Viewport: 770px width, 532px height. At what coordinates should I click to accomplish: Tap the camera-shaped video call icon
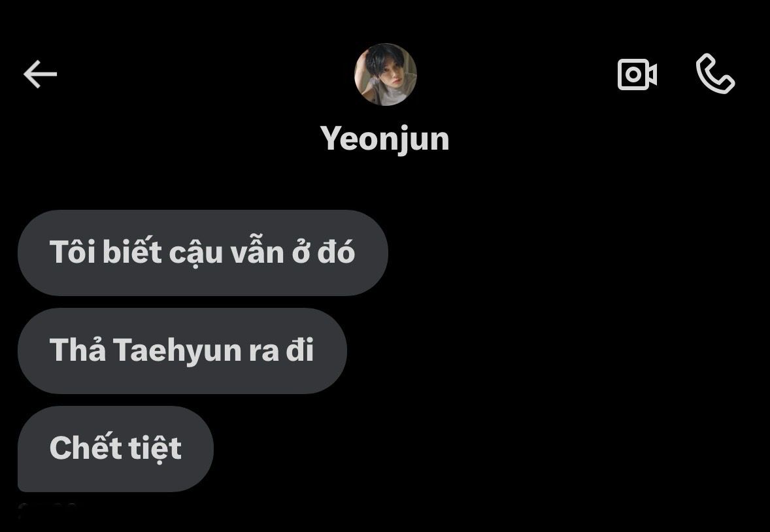pyautogui.click(x=637, y=74)
